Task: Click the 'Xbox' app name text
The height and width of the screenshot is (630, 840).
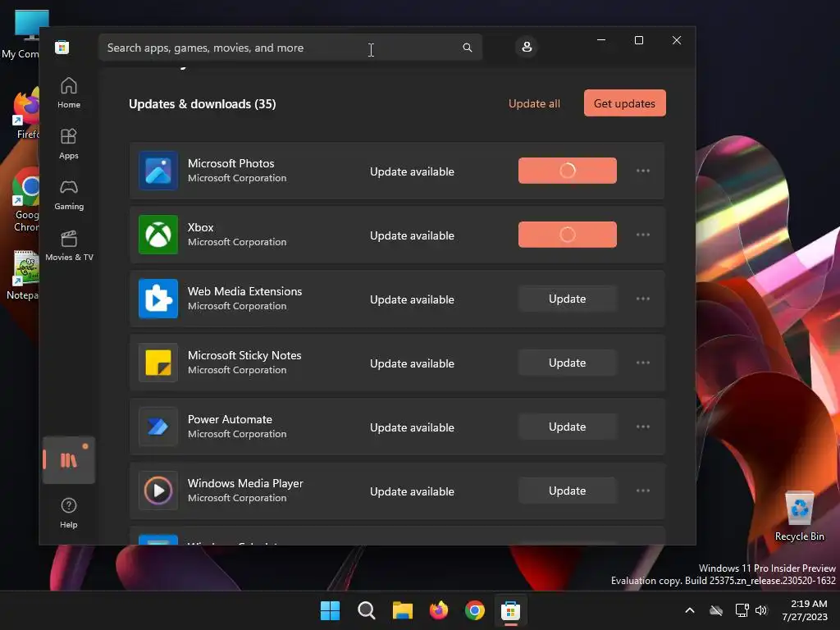Action: [x=200, y=227]
